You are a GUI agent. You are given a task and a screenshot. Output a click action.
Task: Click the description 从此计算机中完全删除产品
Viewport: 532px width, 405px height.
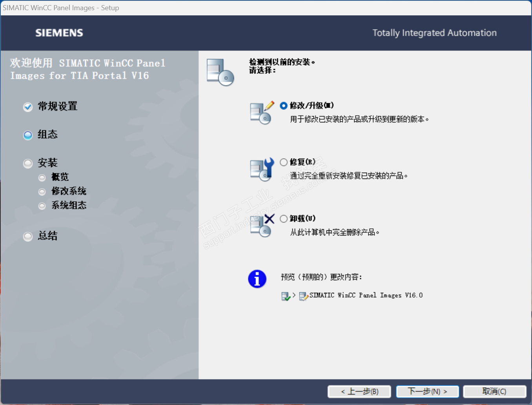335,232
